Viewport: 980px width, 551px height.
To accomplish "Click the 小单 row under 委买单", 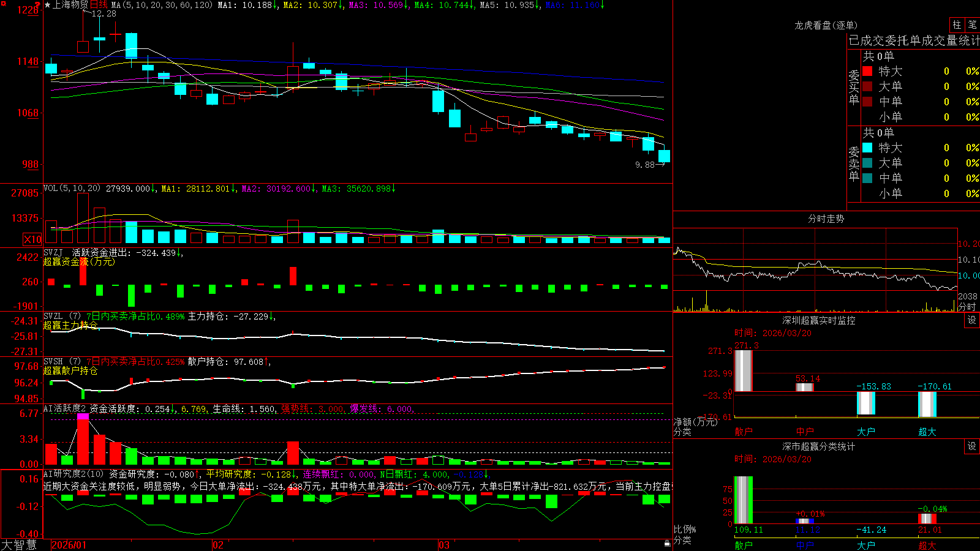I will (921, 117).
